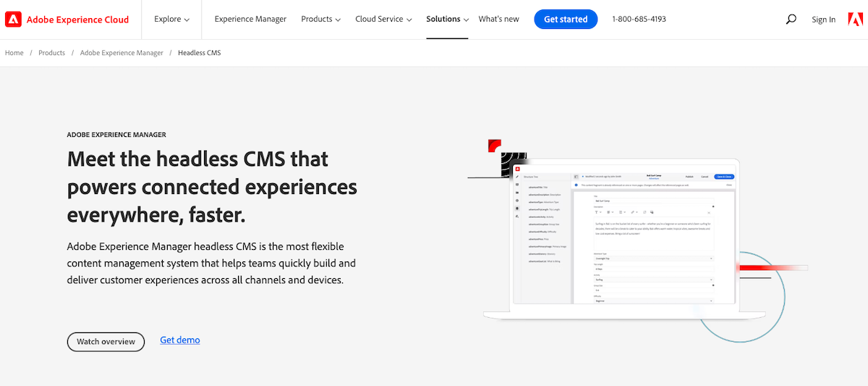This screenshot has width=868, height=386.
Task: Click the red Adobe icon in laptop mockup
Action: (518, 169)
